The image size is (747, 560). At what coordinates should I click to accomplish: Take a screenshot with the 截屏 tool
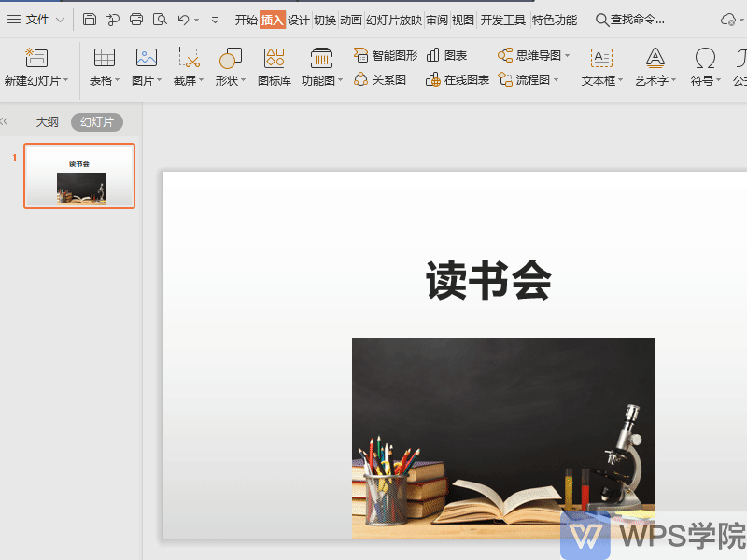186,67
